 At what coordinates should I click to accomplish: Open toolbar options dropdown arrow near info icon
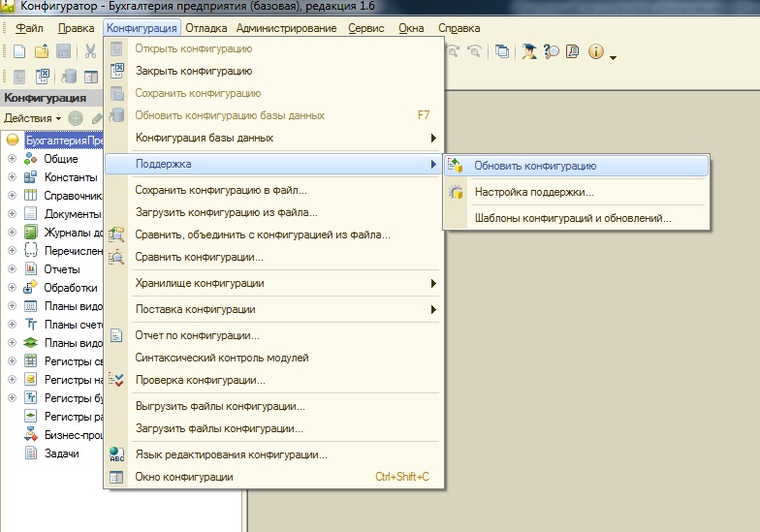(x=613, y=57)
